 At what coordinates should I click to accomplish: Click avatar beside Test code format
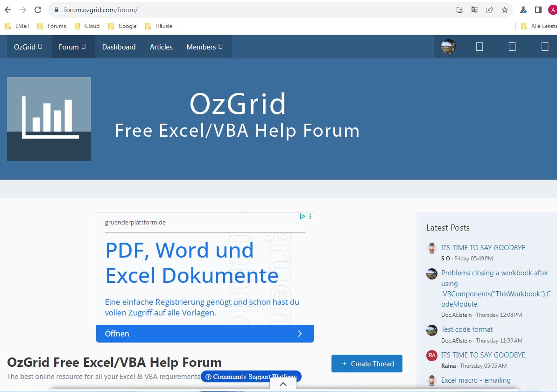point(431,330)
